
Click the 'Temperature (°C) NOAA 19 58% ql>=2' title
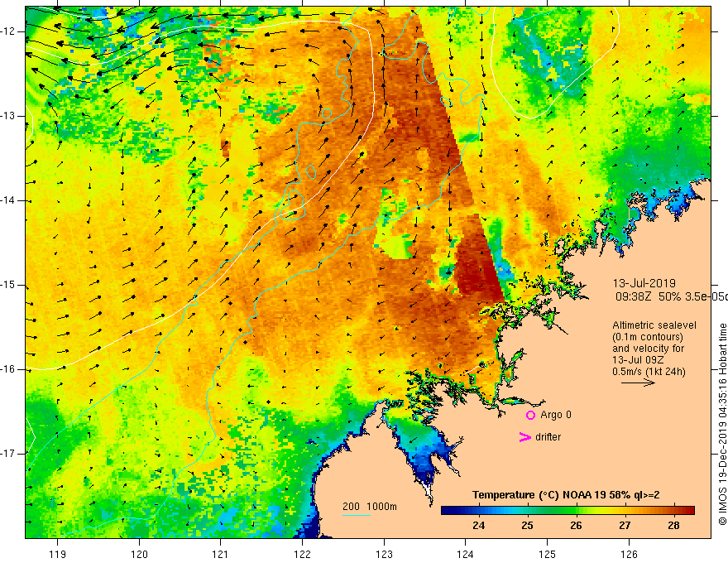click(x=566, y=495)
